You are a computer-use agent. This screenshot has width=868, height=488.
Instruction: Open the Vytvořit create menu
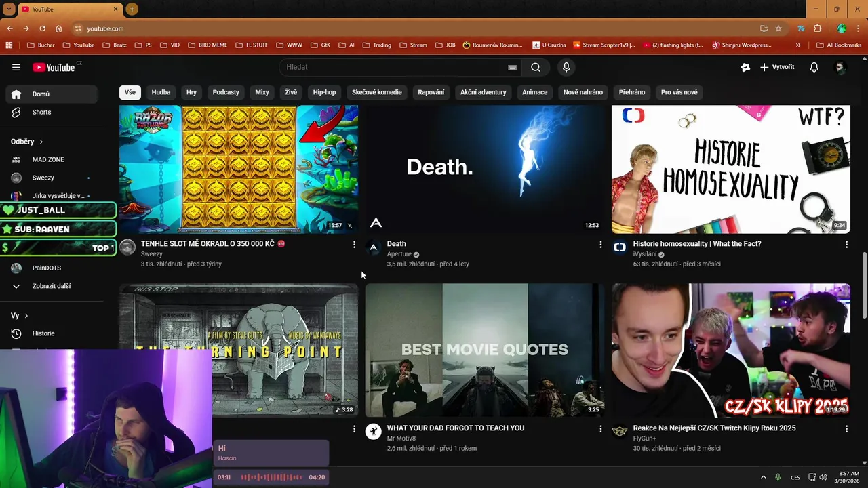777,67
